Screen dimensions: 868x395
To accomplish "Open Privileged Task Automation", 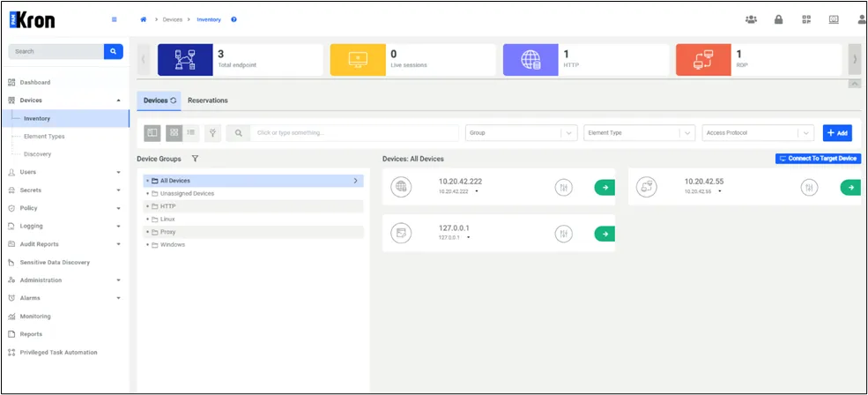I will (x=58, y=353).
